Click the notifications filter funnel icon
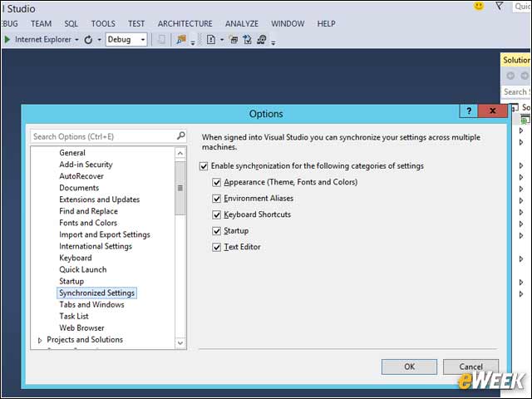 [x=500, y=6]
